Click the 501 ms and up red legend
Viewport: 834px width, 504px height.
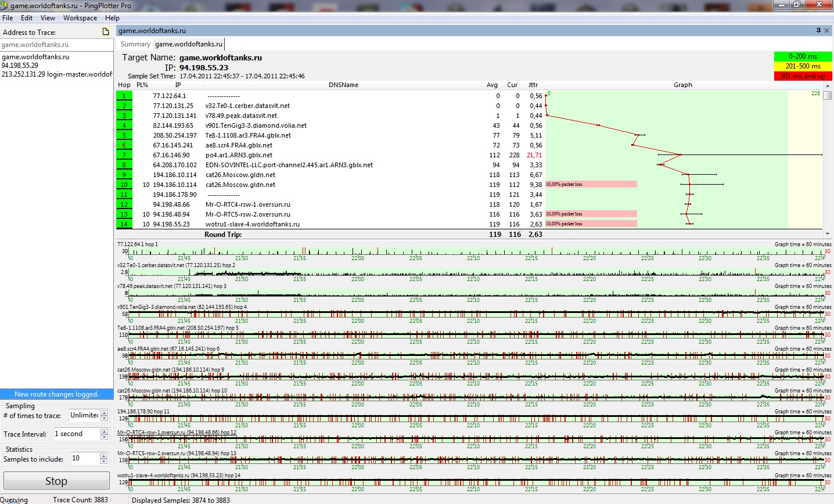pos(803,76)
